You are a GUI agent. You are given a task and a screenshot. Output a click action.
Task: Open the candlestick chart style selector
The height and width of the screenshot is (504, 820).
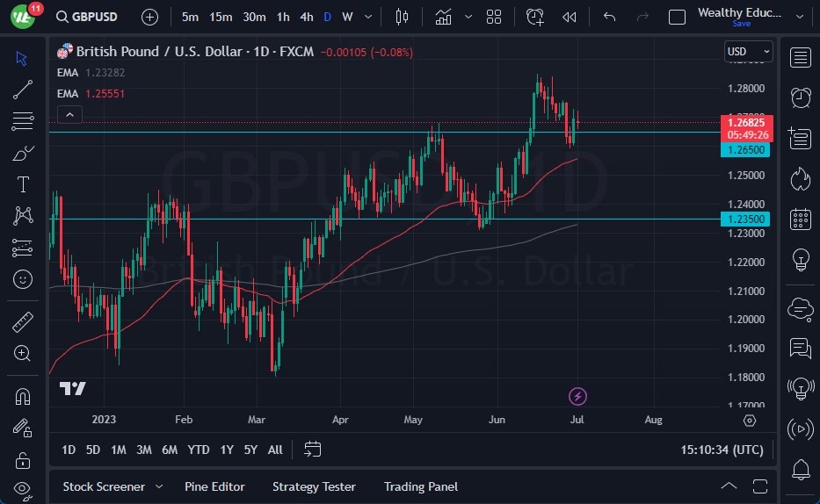point(403,17)
